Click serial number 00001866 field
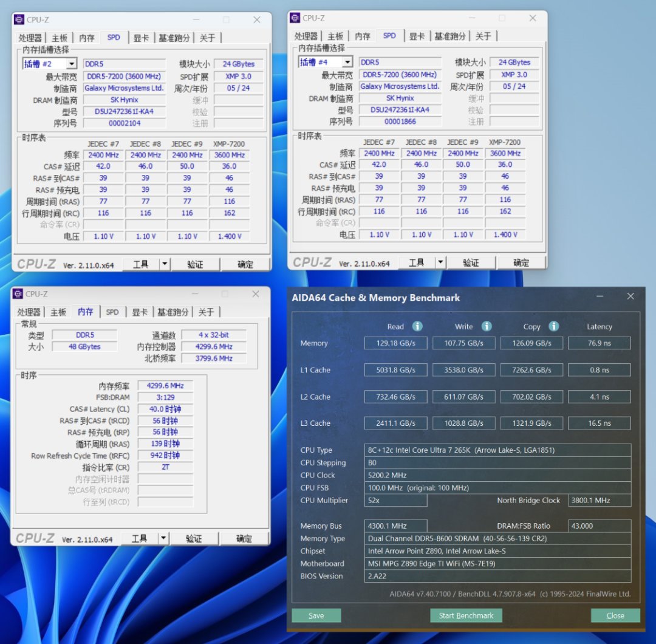656x644 pixels. pos(400,122)
